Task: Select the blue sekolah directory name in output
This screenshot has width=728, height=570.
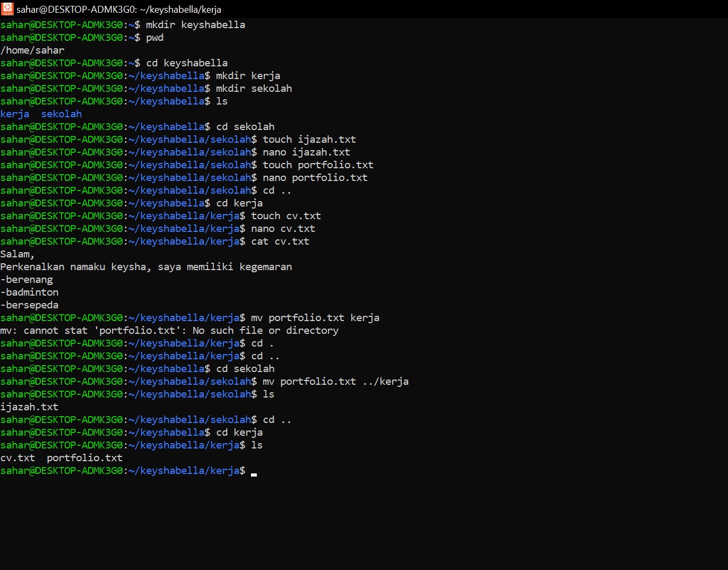Action: click(61, 114)
